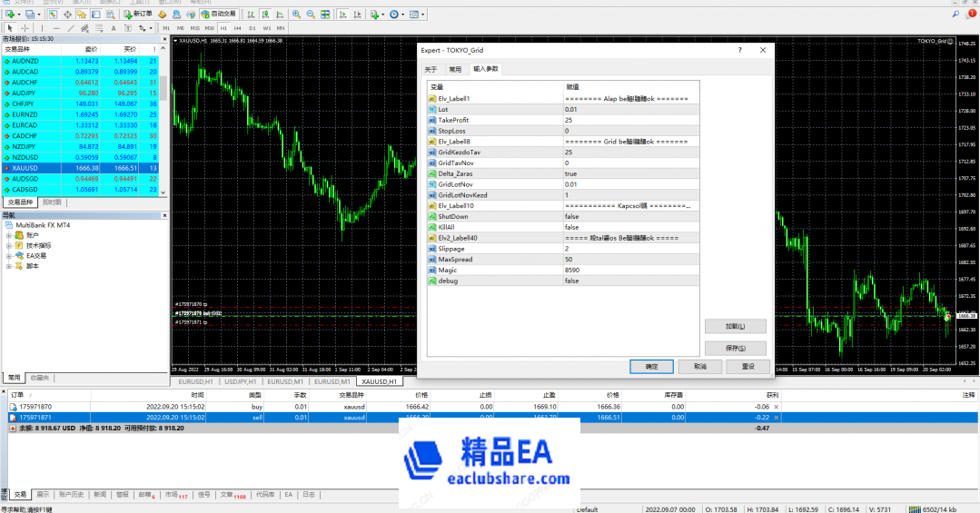Open the arrows tool dropdown arrow
This screenshot has width=980, height=513.
151,28
